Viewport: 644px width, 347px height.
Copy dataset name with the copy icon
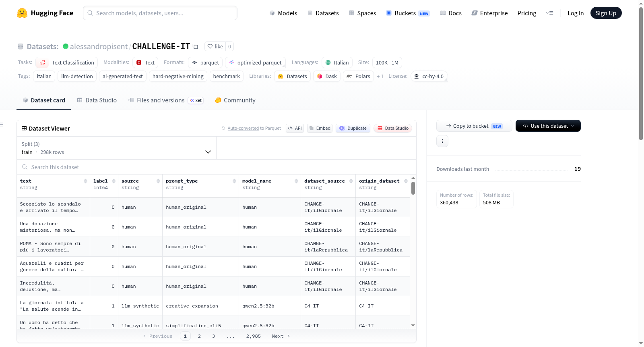point(196,46)
